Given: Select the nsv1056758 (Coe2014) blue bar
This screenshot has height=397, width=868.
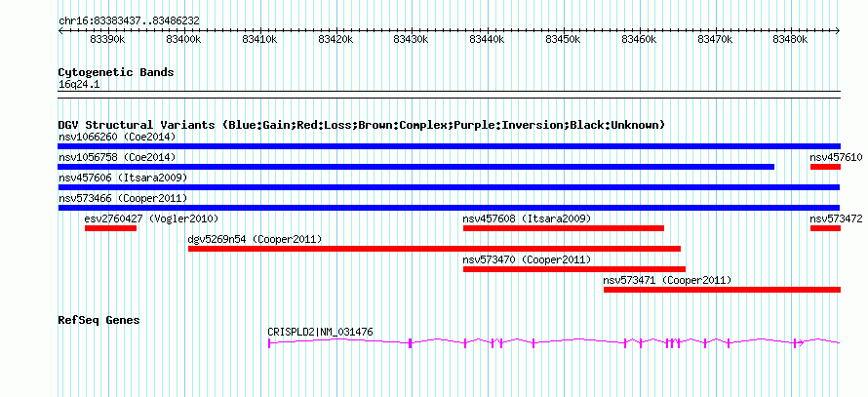Looking at the screenshot, I should click(415, 167).
